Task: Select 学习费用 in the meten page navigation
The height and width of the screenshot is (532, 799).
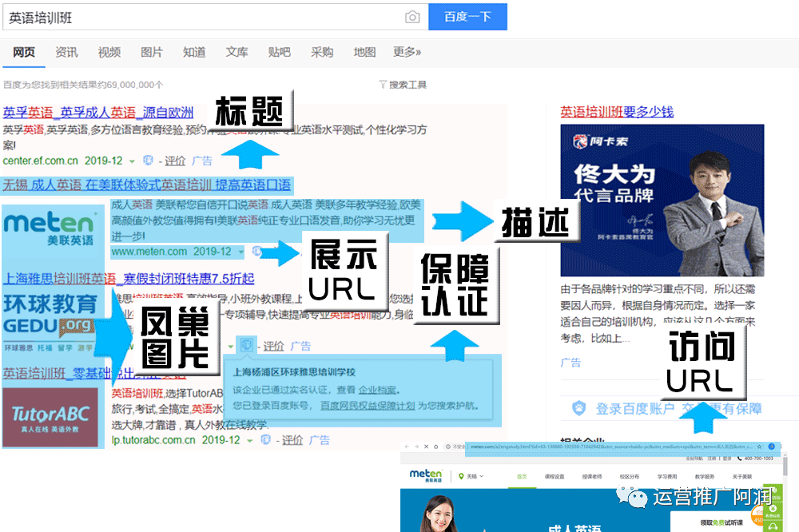Action: tap(667, 477)
